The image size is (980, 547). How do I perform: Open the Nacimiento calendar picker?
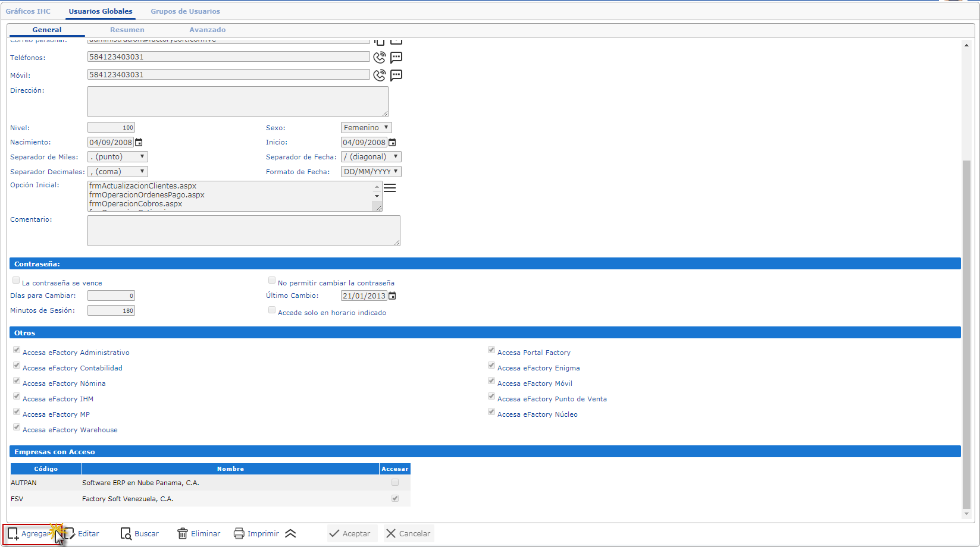(139, 143)
